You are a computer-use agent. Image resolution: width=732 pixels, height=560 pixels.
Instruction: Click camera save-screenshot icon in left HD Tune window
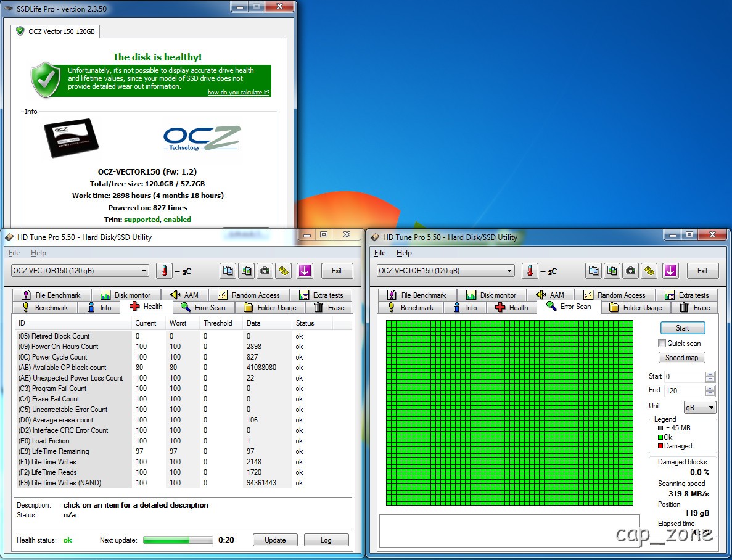(265, 271)
